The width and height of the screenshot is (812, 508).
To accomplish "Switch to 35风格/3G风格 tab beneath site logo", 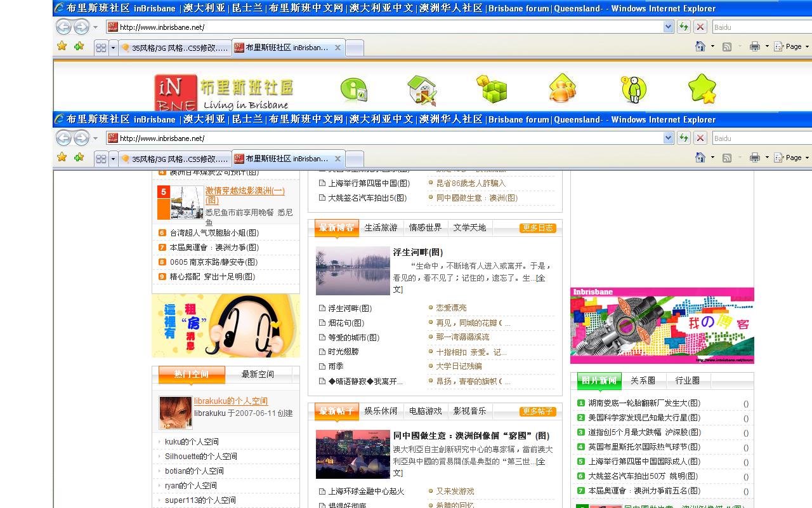I will [174, 159].
